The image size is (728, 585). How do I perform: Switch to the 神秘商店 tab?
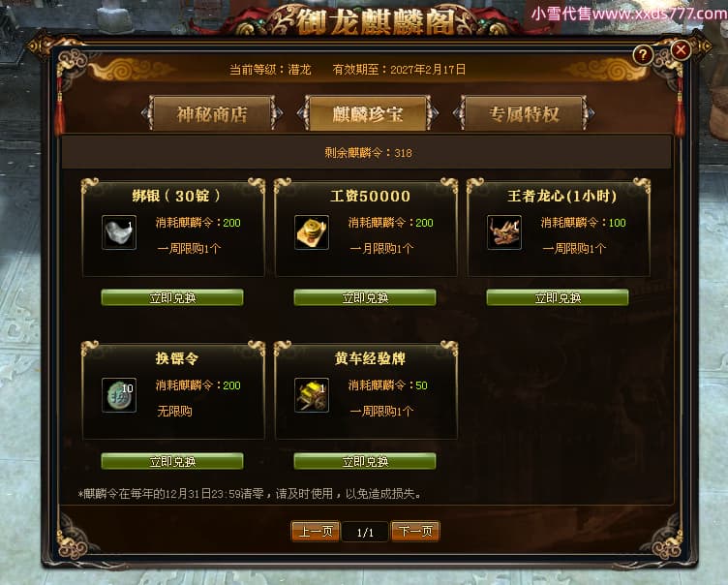212,113
